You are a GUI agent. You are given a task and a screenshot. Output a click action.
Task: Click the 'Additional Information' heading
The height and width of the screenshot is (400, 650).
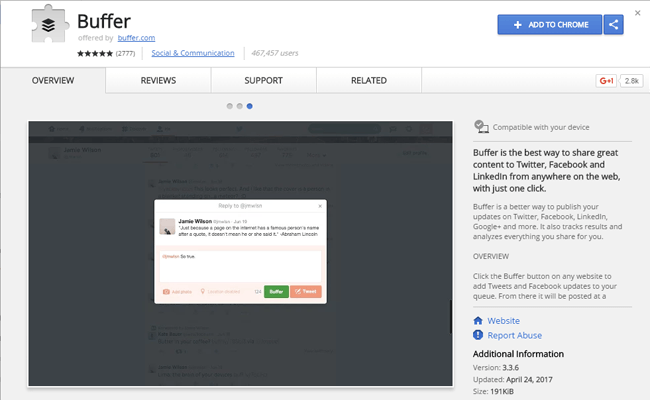(x=518, y=354)
